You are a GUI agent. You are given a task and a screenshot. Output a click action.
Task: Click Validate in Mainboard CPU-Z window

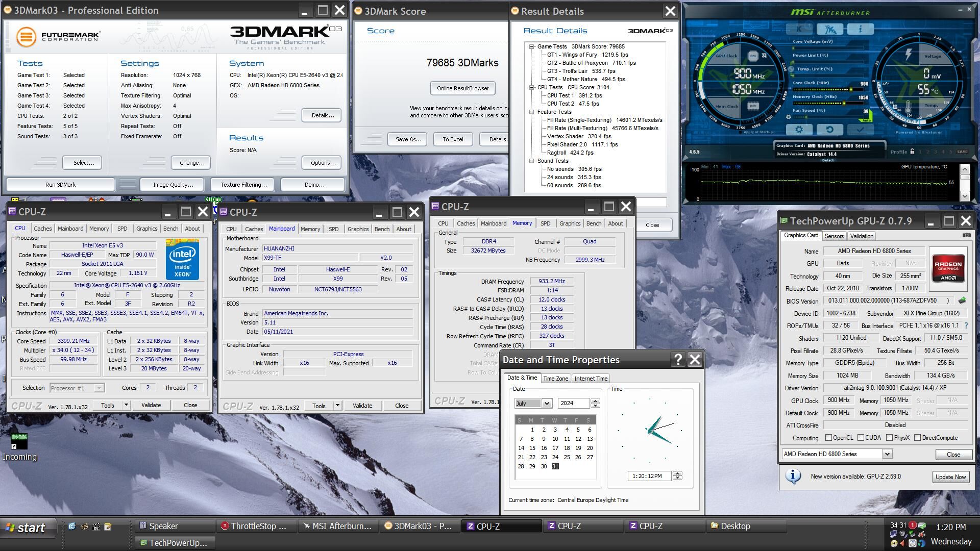362,406
